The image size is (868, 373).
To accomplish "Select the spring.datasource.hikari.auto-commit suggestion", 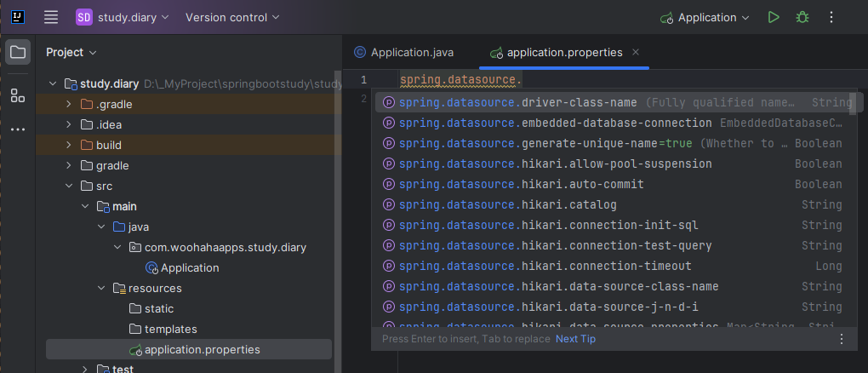I will [521, 184].
